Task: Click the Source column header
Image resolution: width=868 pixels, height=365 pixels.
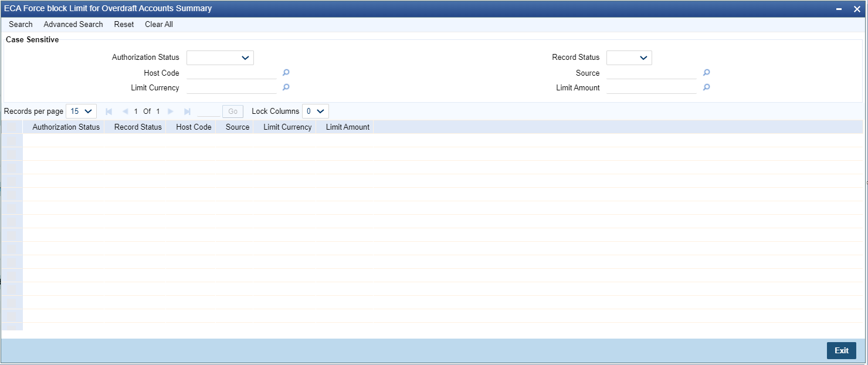Action: tap(238, 127)
